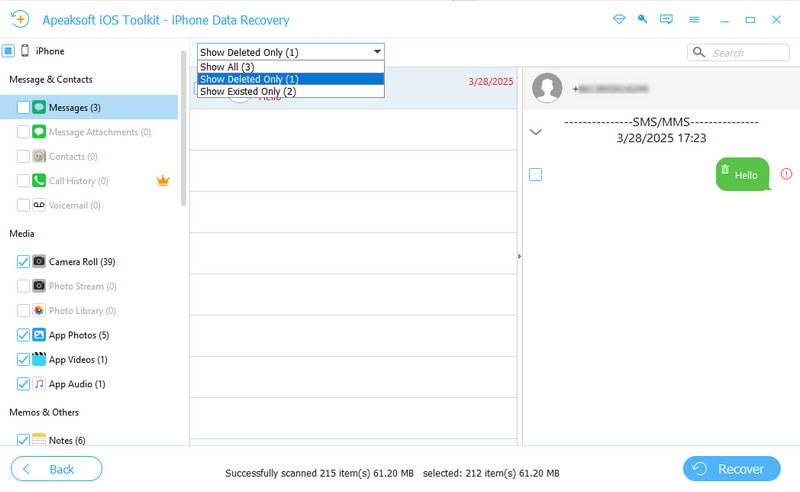Click the Contacts icon
The width and height of the screenshot is (800, 492).
tap(39, 156)
